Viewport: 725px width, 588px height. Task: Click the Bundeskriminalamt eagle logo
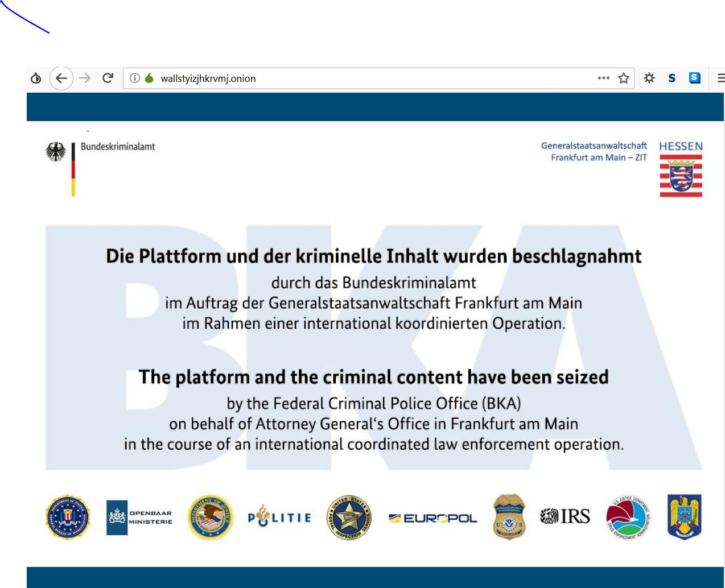pyautogui.click(x=56, y=152)
